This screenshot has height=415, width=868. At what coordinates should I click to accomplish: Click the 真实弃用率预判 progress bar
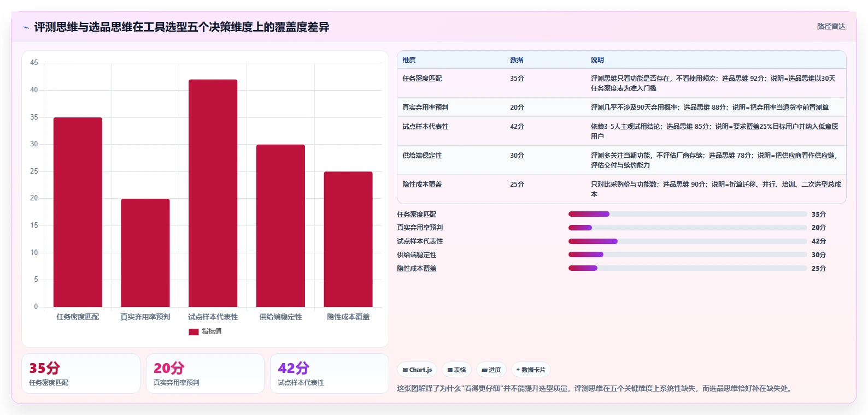pyautogui.click(x=688, y=228)
